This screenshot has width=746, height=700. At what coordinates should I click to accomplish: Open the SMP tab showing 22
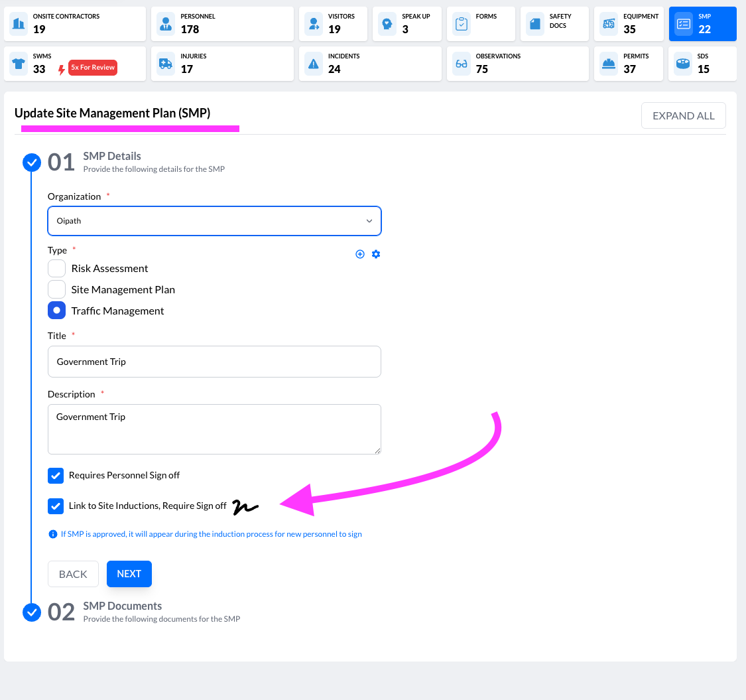(702, 24)
